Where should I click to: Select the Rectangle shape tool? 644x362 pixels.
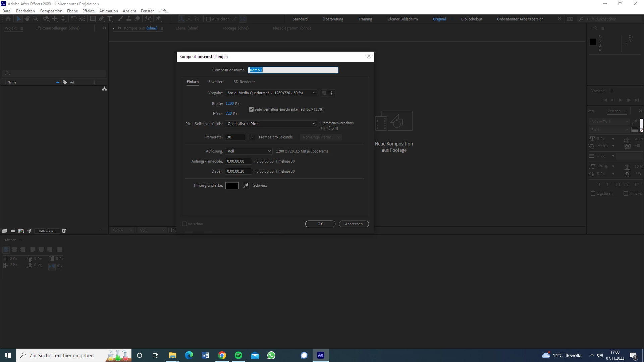click(x=93, y=19)
